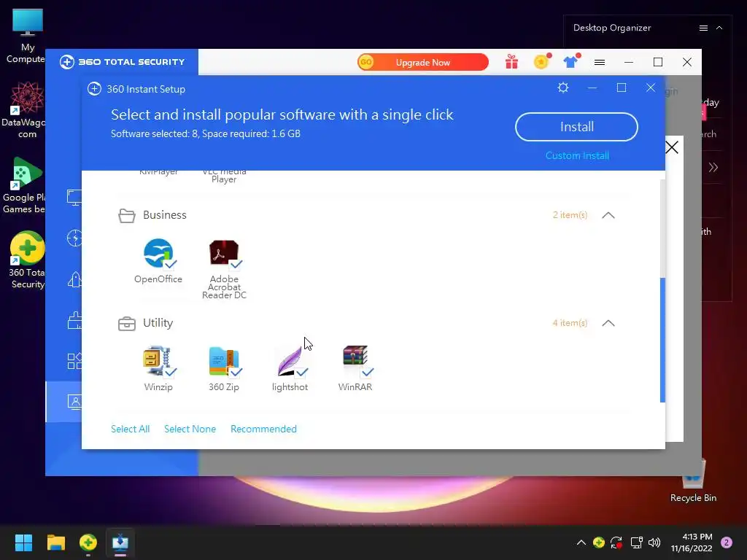Open the speedup rocket sidebar item

click(x=74, y=279)
